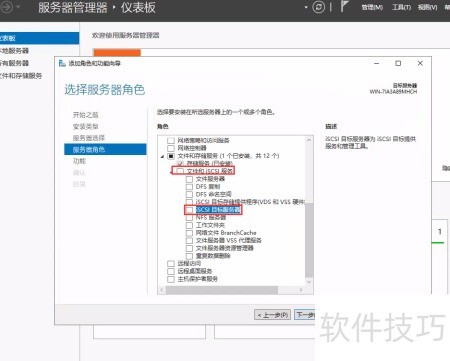
Task: Check the 主机保护者服务 role checkbox
Action: pos(171,279)
